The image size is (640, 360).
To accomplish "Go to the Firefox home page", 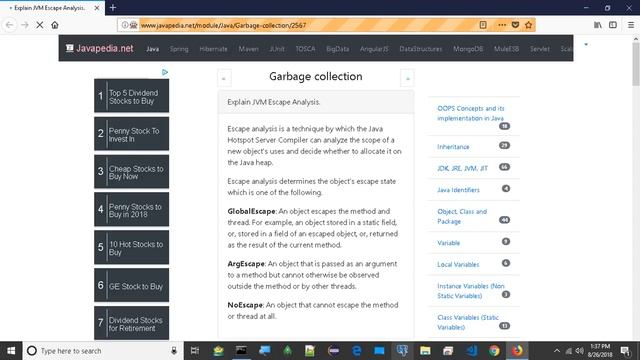I will point(55,25).
